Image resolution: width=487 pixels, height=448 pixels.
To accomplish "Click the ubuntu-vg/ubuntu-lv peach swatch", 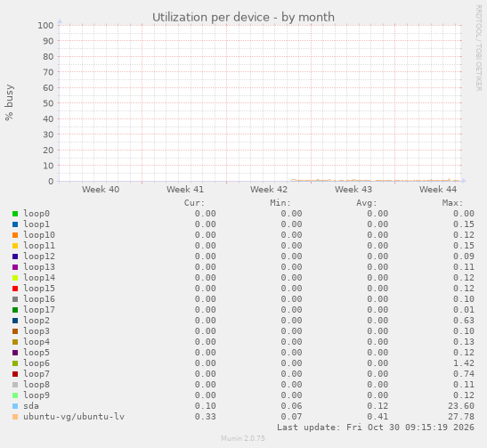I will point(15,417).
